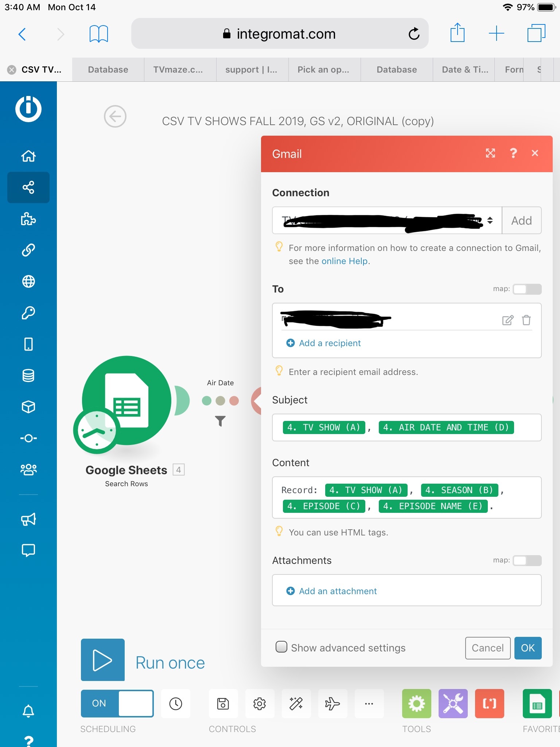
Task: Edit the recipient with pencil icon
Action: 508,320
